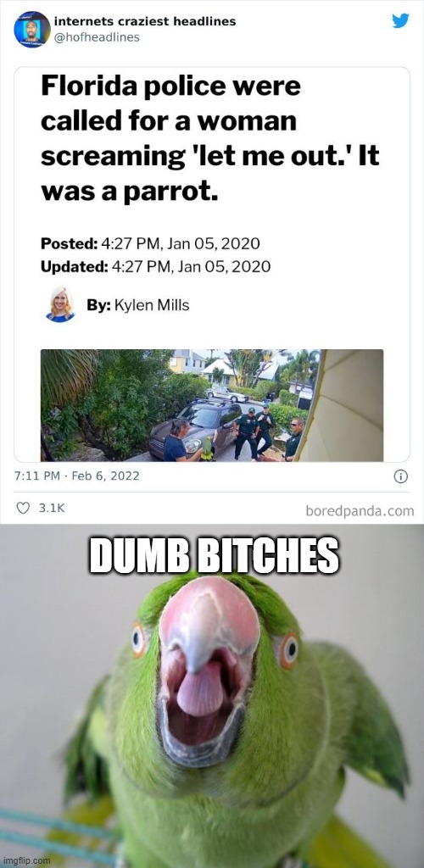
Task: Click the Kylen Mills byline name
Action: tap(152, 305)
